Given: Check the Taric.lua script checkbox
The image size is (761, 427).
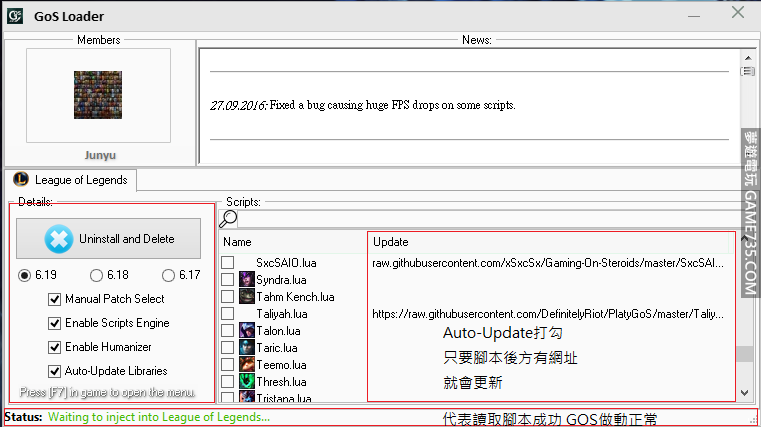Looking at the screenshot, I should coord(228,347).
